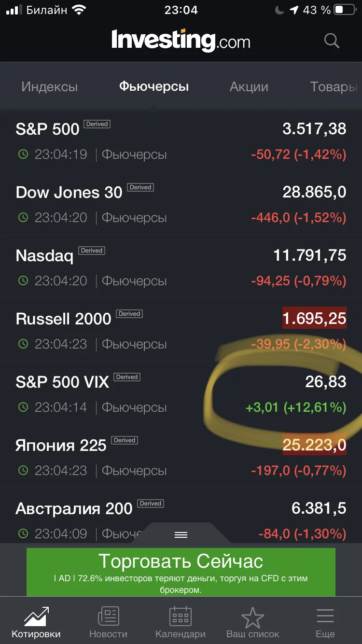Open the Nasdaq futures row
This screenshot has width=362, height=644.
(181, 266)
